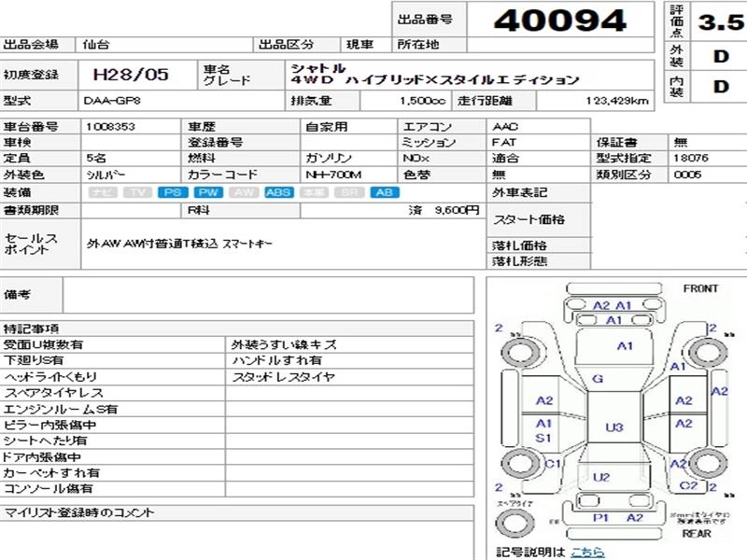Click the blue AB equipment badge
The width and height of the screenshot is (747, 560).
coord(385,192)
